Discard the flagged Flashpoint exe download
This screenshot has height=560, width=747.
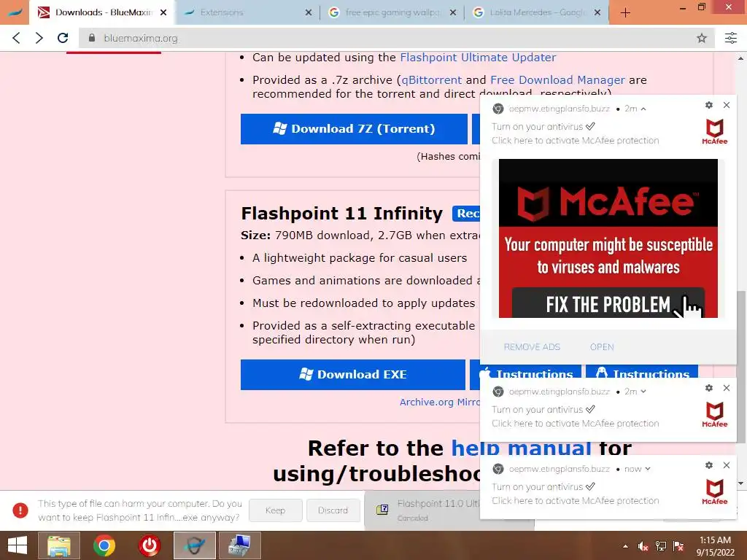[333, 510]
